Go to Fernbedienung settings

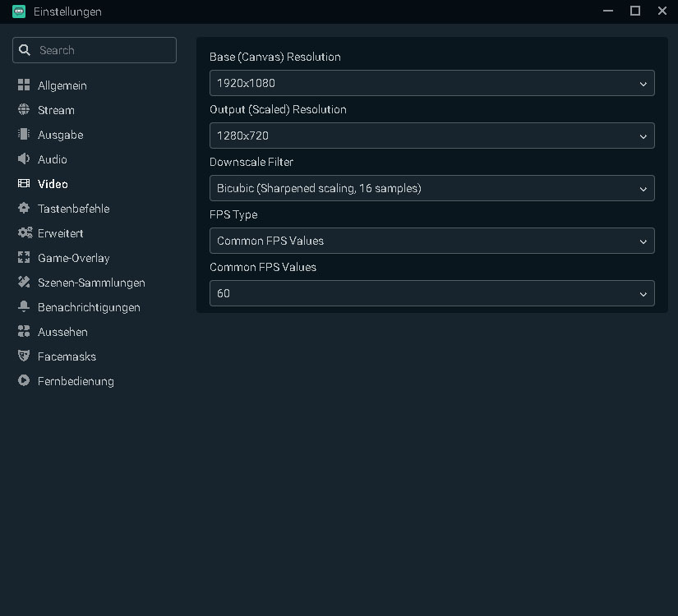(76, 381)
